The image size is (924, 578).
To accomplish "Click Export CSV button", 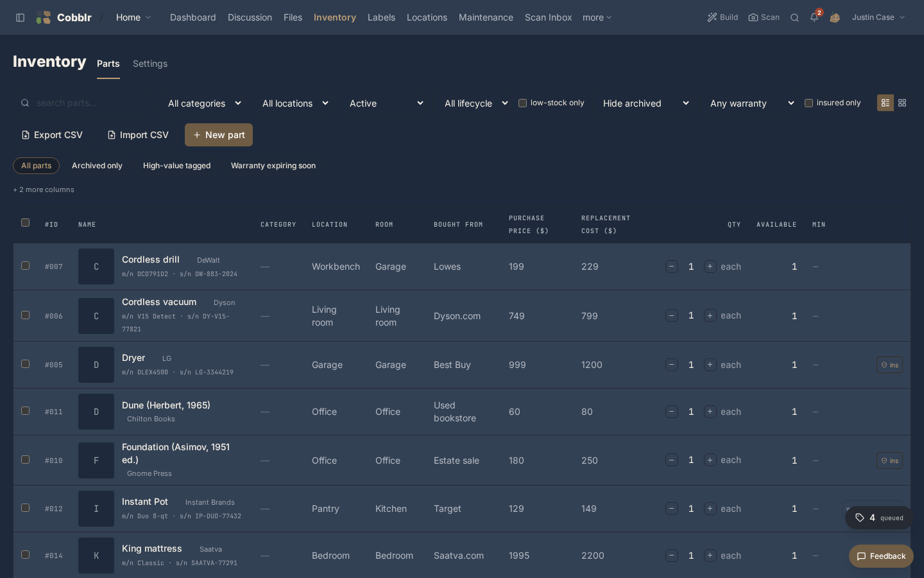I will (52, 135).
